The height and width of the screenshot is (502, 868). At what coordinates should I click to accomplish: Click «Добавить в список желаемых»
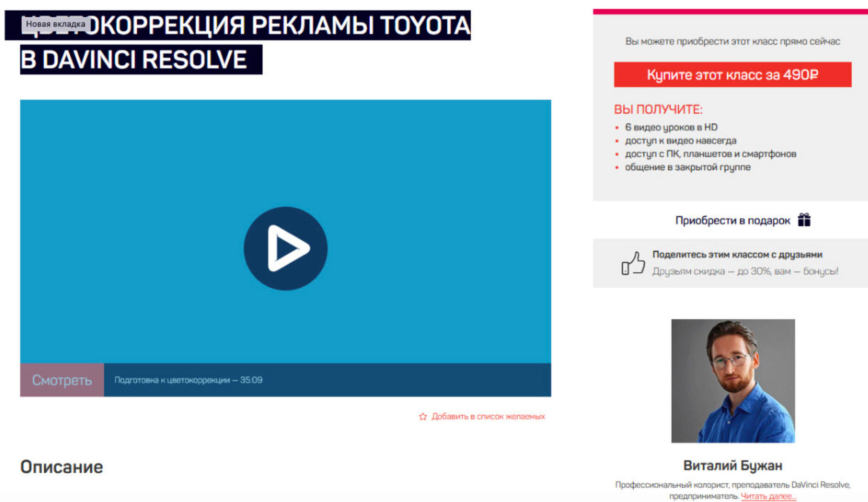(x=488, y=416)
